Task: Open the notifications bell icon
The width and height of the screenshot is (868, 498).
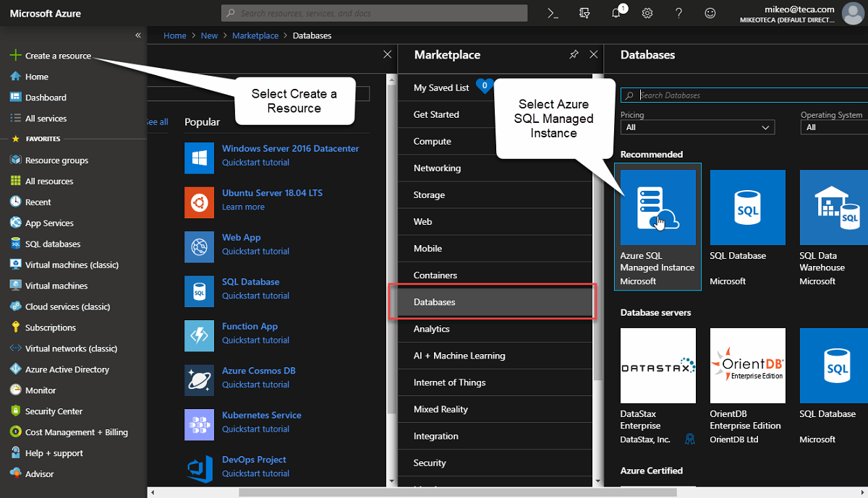Action: [x=616, y=13]
